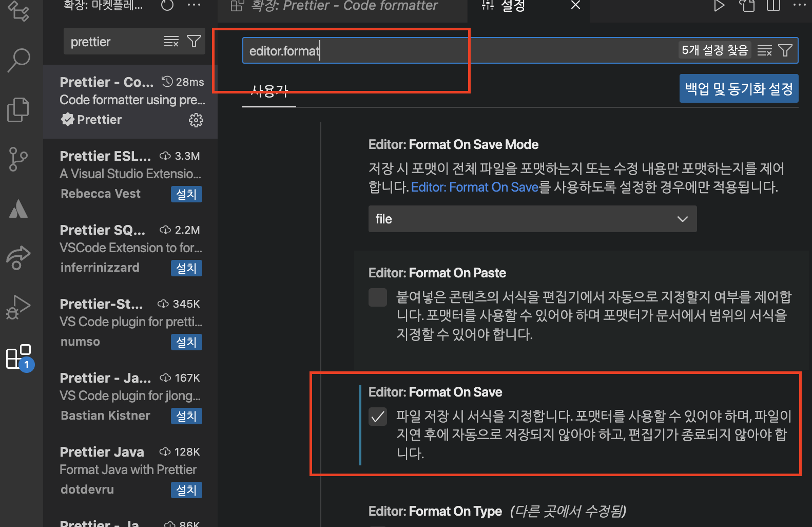The width and height of the screenshot is (812, 527).
Task: Follow the Editor: Format On Save link
Action: point(475,187)
